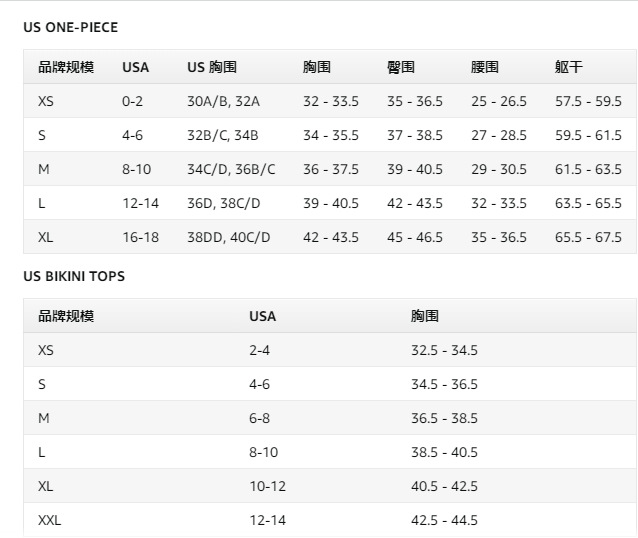Select the 65.5 - 67.5 torso measurement
This screenshot has height=538, width=638.
coord(588,237)
